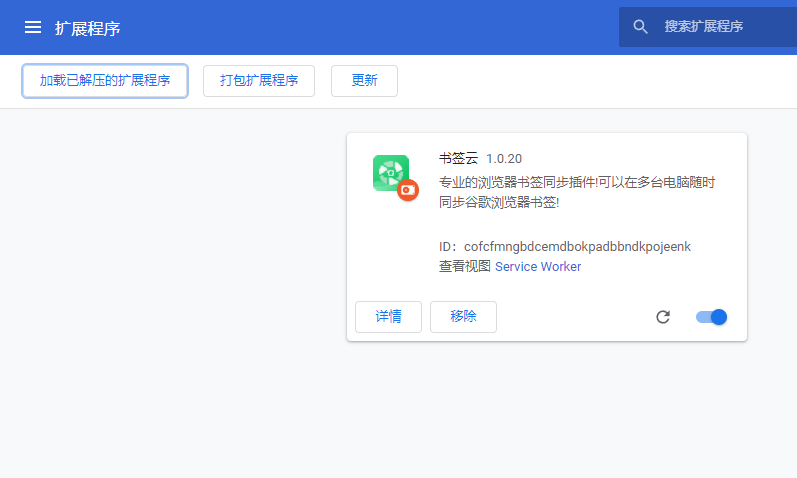This screenshot has width=797, height=478.
Task: Open the hamburger main menu
Action: pos(33,27)
